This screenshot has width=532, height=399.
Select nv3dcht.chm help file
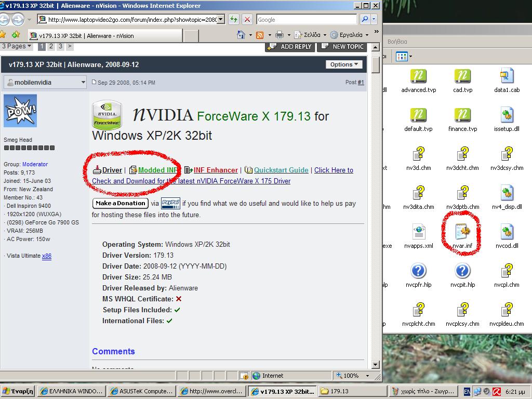coord(462,158)
